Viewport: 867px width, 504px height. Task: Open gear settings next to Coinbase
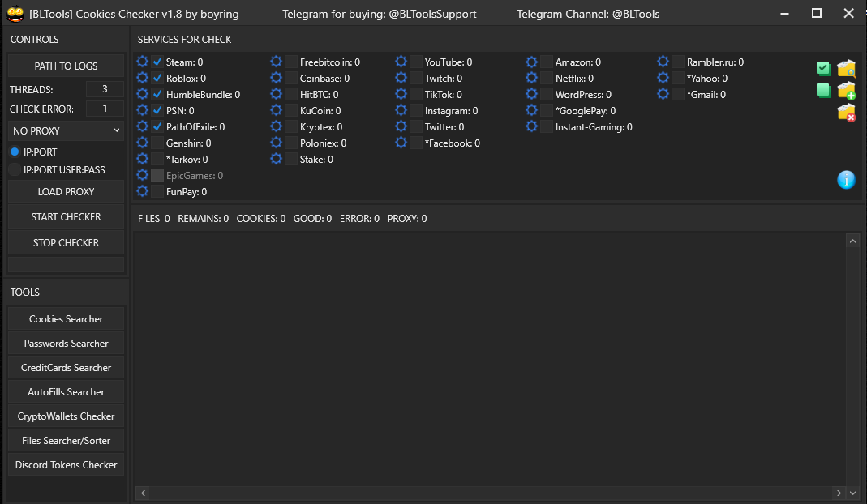(276, 78)
